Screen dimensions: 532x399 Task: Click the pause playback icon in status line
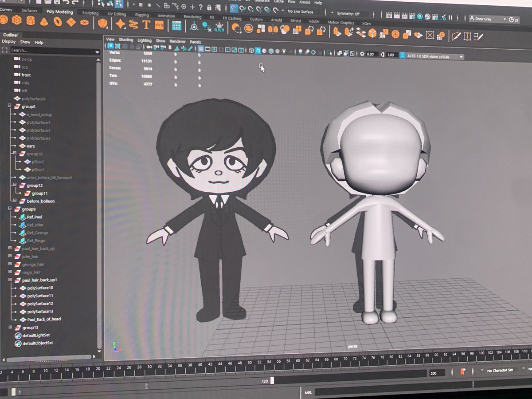coord(450,17)
